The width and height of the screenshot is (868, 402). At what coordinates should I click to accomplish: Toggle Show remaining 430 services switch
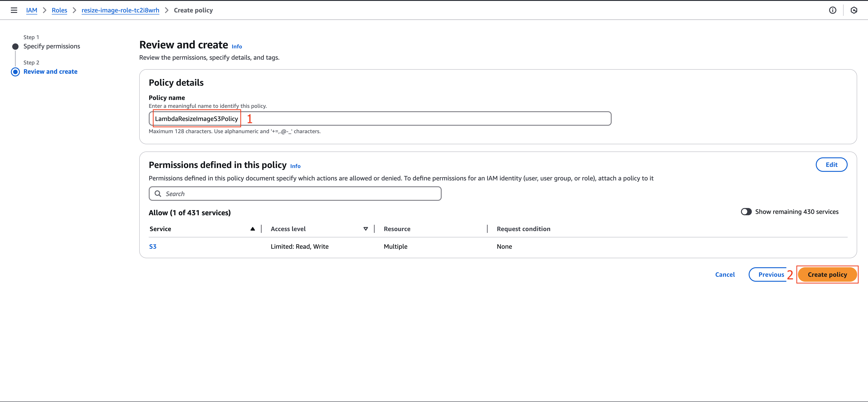[747, 211]
